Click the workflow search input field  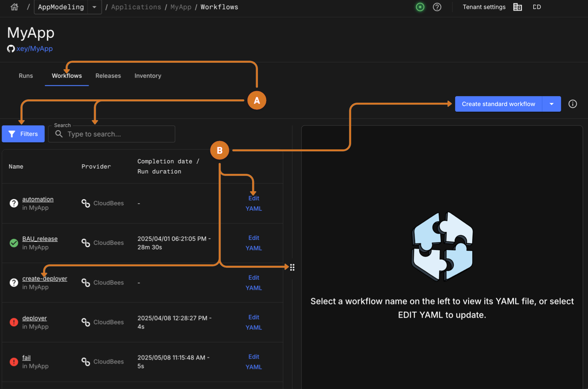pos(118,134)
